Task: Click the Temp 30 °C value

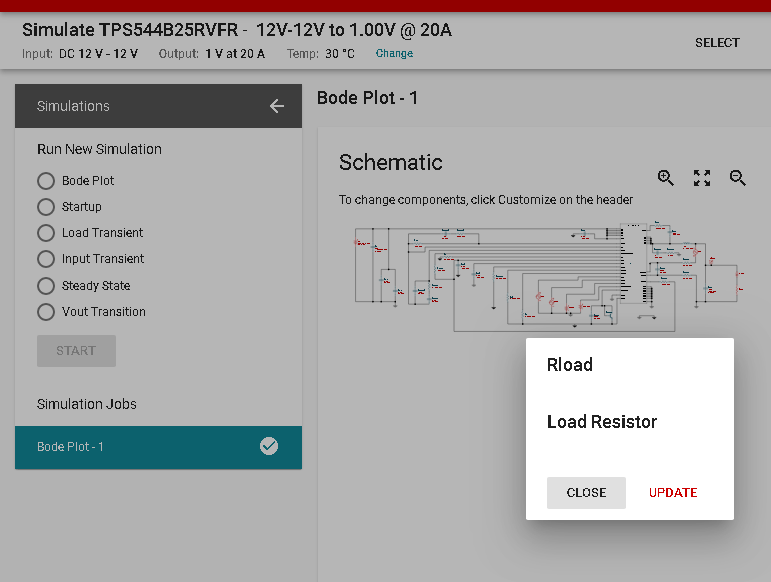Action: 340,54
